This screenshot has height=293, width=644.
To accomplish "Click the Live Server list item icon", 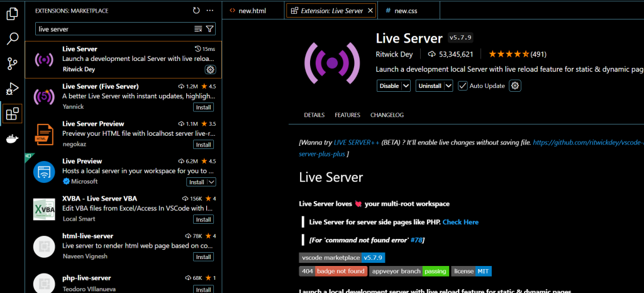I will point(44,60).
